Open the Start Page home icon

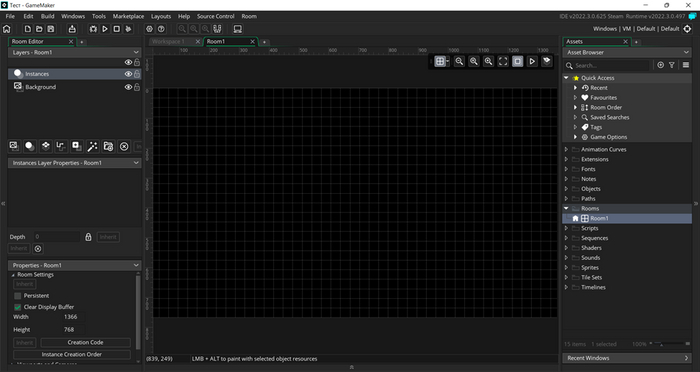click(x=7, y=29)
